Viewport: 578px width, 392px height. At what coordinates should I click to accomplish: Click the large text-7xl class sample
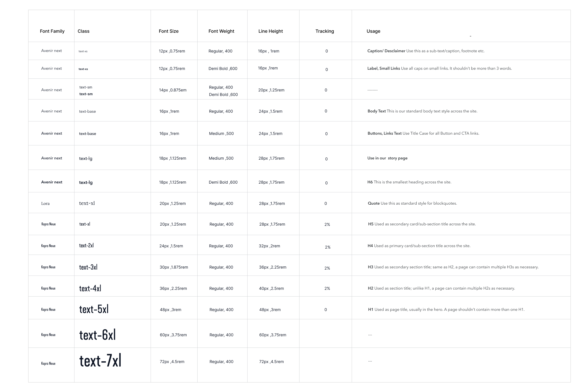coord(100,361)
